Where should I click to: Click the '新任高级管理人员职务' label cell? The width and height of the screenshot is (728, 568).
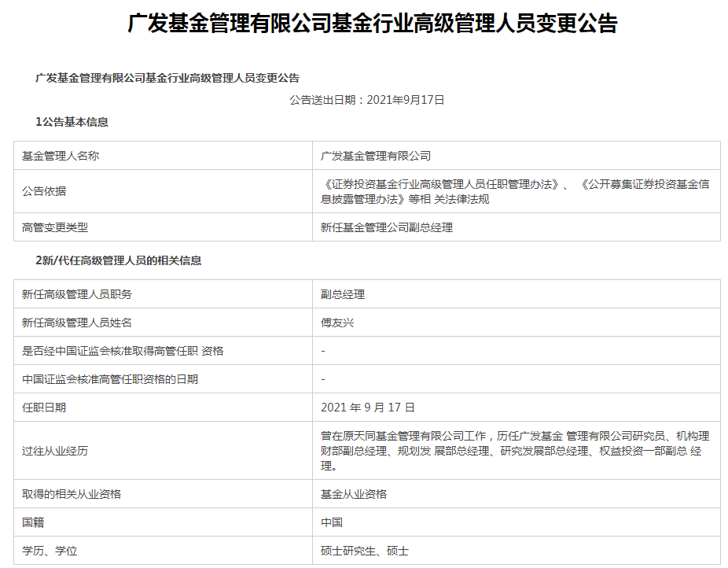pos(77,294)
